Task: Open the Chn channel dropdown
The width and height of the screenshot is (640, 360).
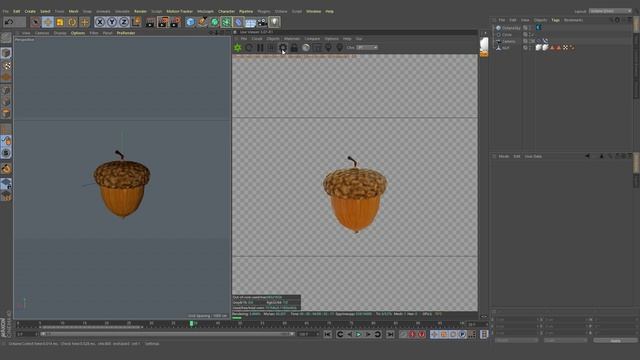Action: tap(367, 48)
